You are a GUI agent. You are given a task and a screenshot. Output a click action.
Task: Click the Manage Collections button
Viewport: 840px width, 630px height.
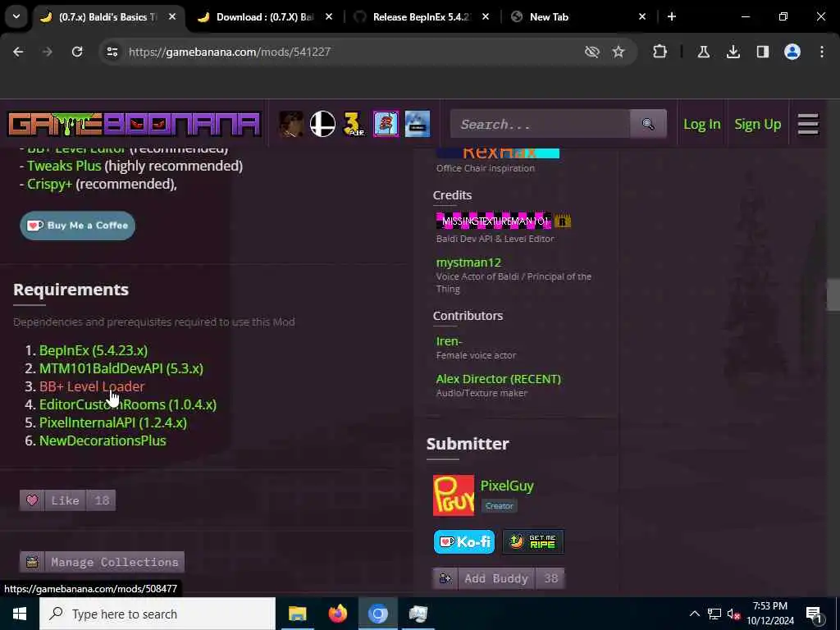pos(103,562)
